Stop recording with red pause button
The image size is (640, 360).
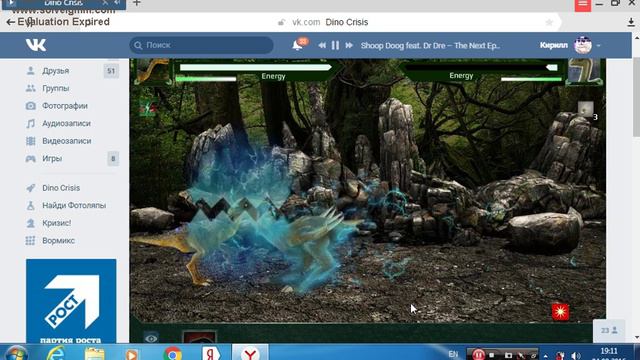coord(478,355)
